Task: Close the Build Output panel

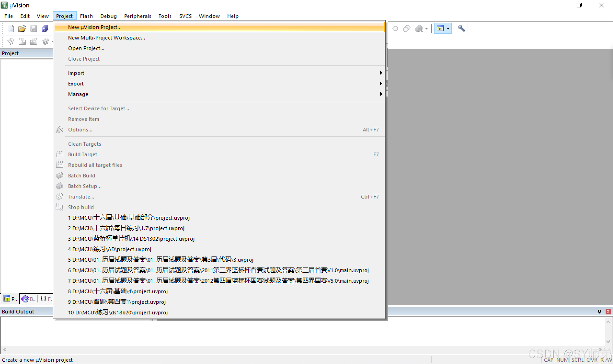Action: [608, 311]
